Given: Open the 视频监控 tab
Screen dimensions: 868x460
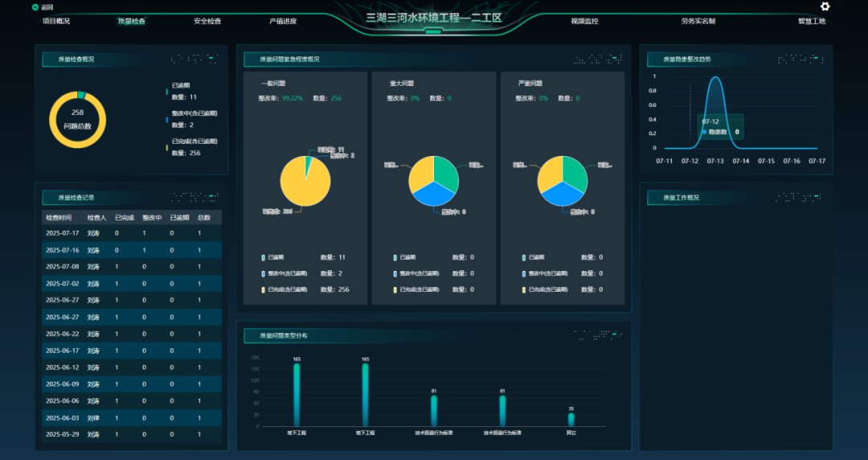Looking at the screenshot, I should (x=584, y=21).
